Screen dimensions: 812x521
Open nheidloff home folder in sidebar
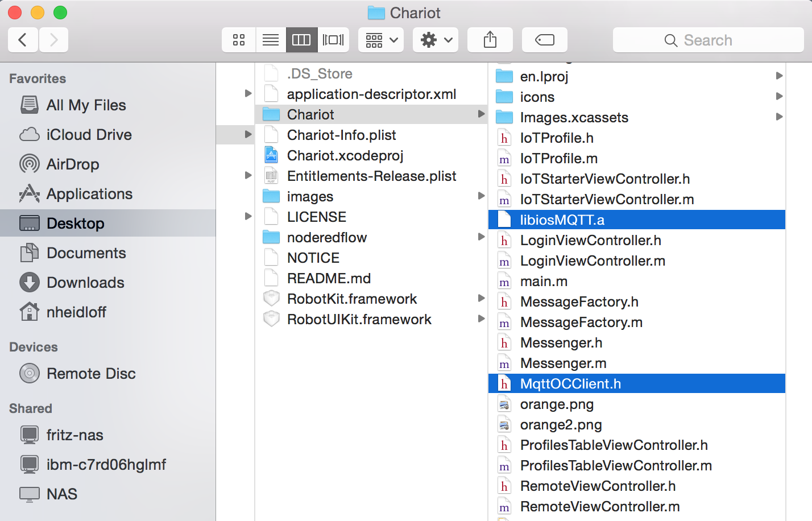click(x=108, y=312)
